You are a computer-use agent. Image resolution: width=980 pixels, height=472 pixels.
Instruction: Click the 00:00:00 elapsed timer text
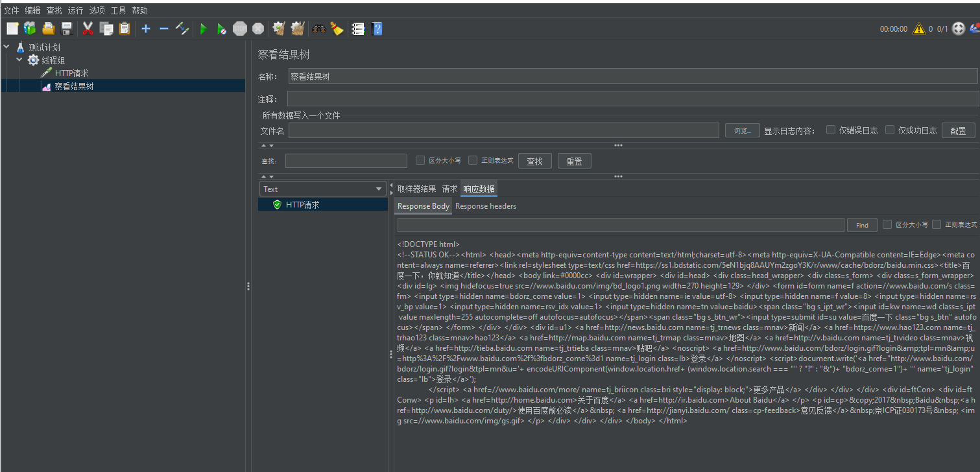pos(893,29)
